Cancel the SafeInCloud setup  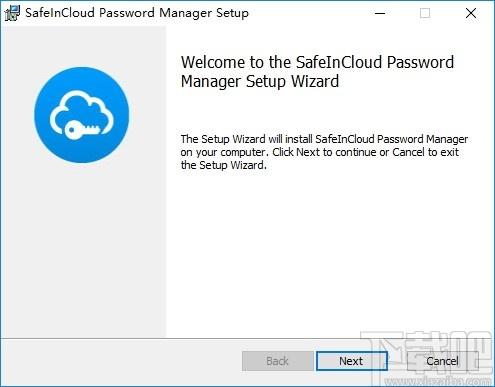coord(442,361)
